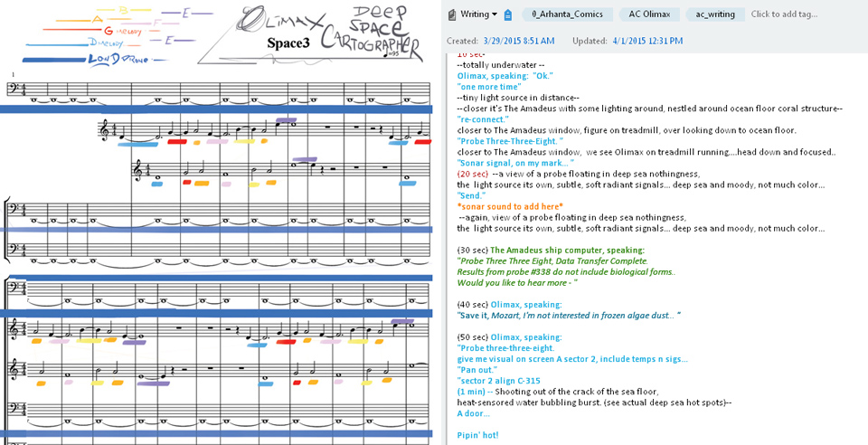Click the red G melody legend line
The height and width of the screenshot is (445, 868).
73,29
